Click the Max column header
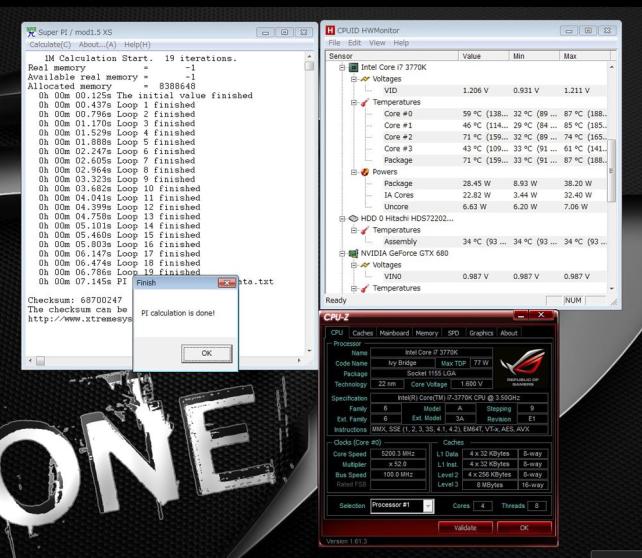The width and height of the screenshot is (642, 558). click(x=585, y=56)
